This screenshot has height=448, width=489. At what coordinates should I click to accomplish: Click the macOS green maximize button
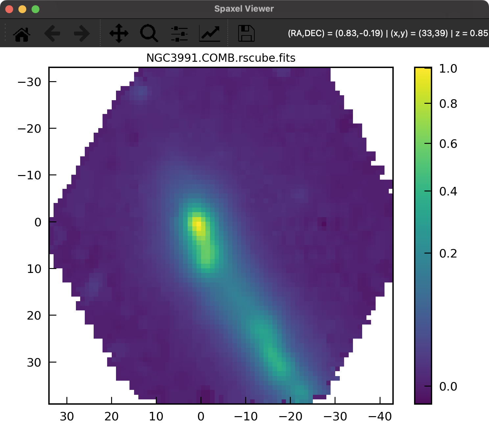click(x=35, y=9)
